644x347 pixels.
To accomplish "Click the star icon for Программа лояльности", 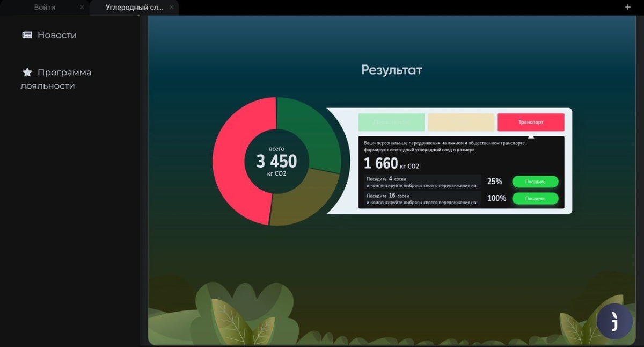I will [27, 72].
